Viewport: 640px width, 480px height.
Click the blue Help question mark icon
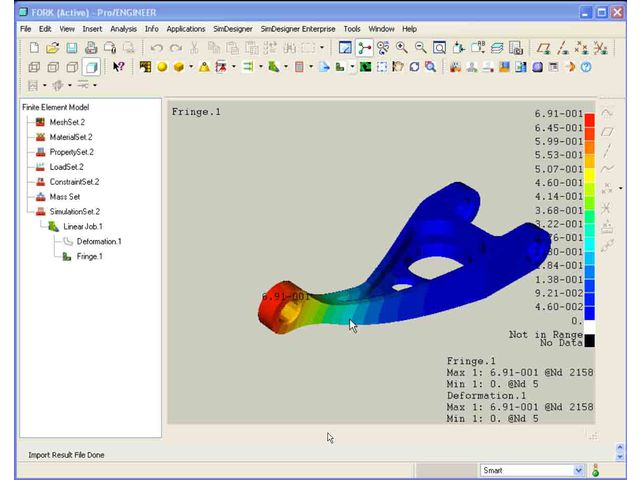point(586,67)
